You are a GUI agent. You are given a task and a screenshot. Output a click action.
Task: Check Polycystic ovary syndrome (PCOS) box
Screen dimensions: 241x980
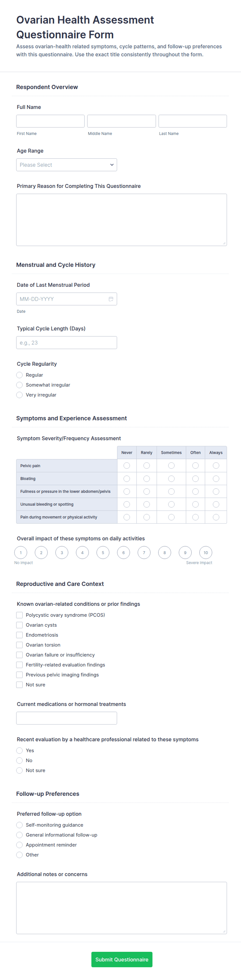[19, 615]
